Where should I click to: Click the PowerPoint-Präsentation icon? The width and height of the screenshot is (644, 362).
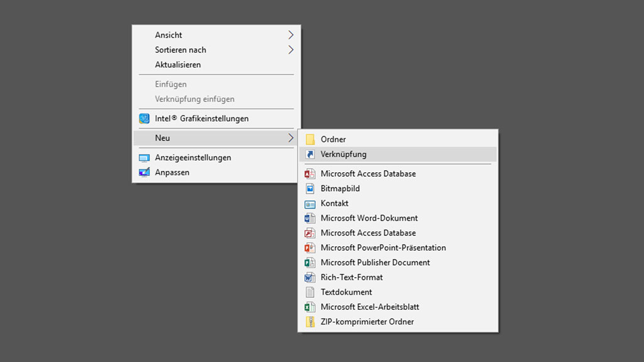tap(310, 248)
